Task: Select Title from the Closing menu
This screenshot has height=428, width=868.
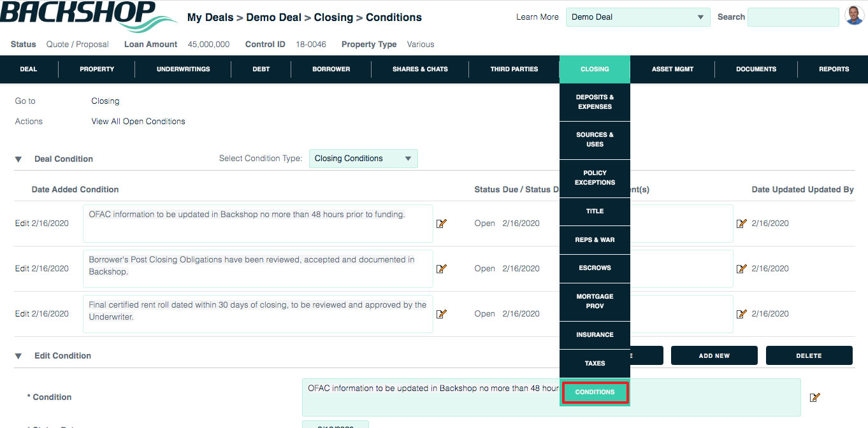Action: click(595, 211)
